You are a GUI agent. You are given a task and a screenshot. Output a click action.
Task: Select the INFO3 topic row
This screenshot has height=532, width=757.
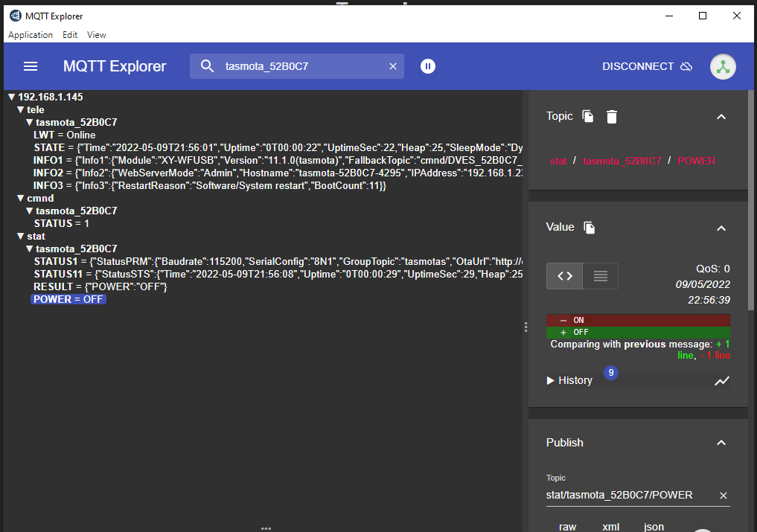(209, 185)
